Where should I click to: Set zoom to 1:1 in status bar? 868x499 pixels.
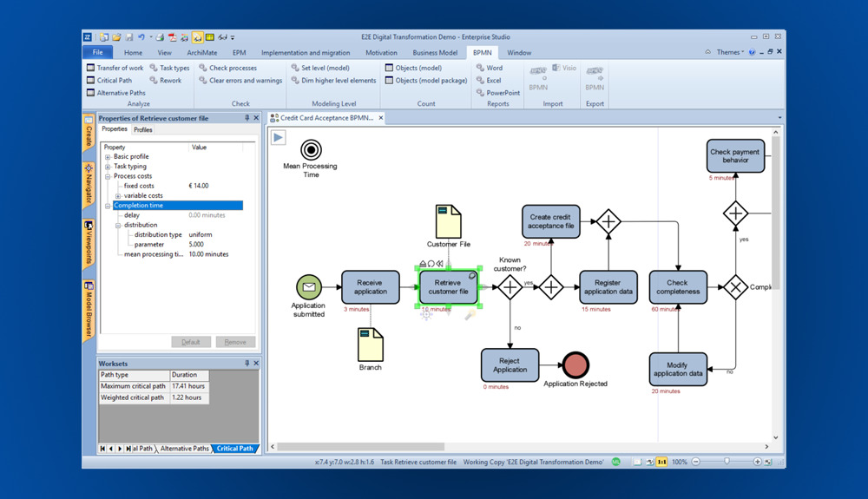tap(661, 462)
